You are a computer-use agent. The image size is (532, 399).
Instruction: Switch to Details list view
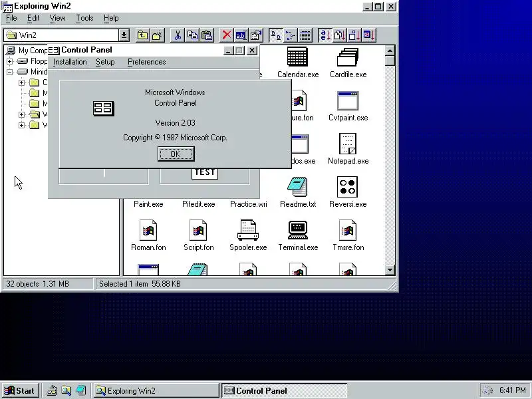coord(305,35)
